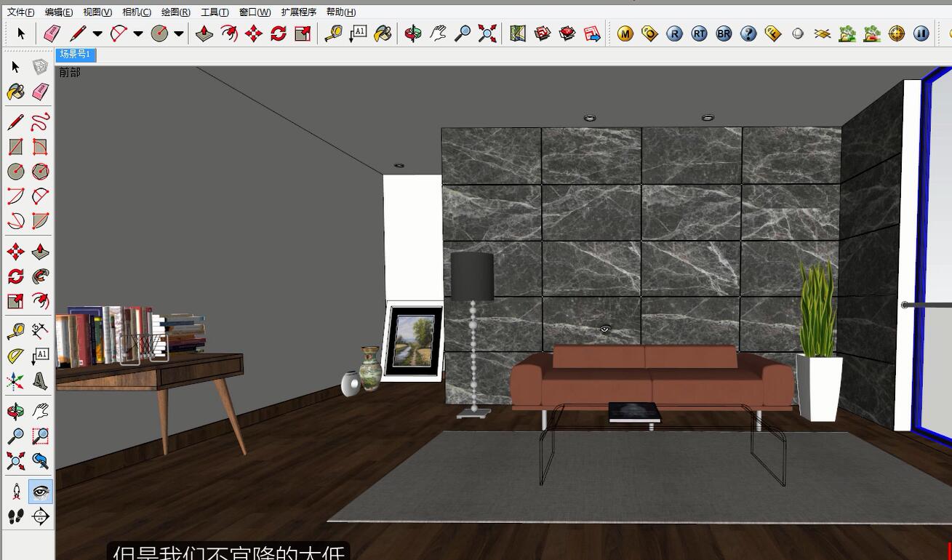Select the Paint Bucket tool in left toolbar

click(15, 92)
